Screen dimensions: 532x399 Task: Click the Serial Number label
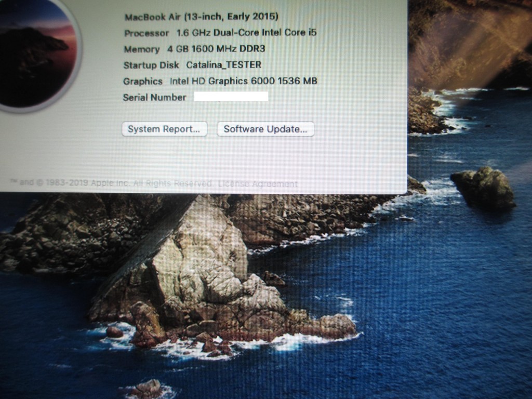154,98
